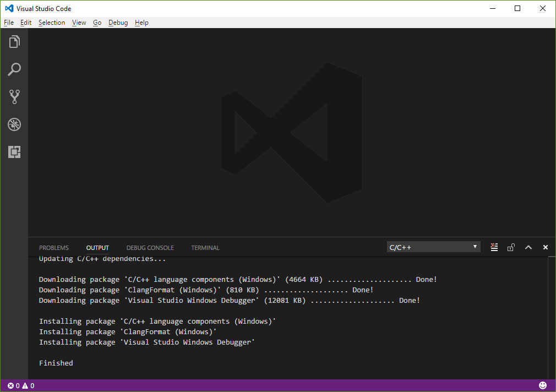Click the VS Code logo in title bar

9,8
